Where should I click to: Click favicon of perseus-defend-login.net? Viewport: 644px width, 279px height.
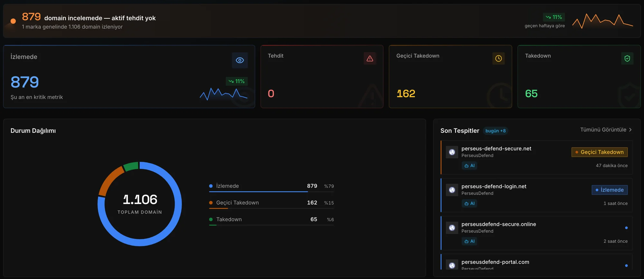click(452, 190)
